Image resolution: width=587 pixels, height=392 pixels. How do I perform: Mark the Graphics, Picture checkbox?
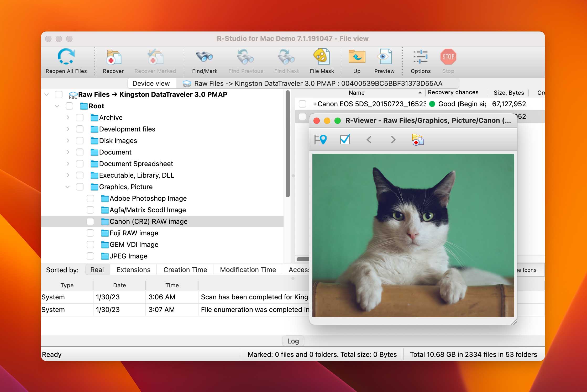click(80, 187)
